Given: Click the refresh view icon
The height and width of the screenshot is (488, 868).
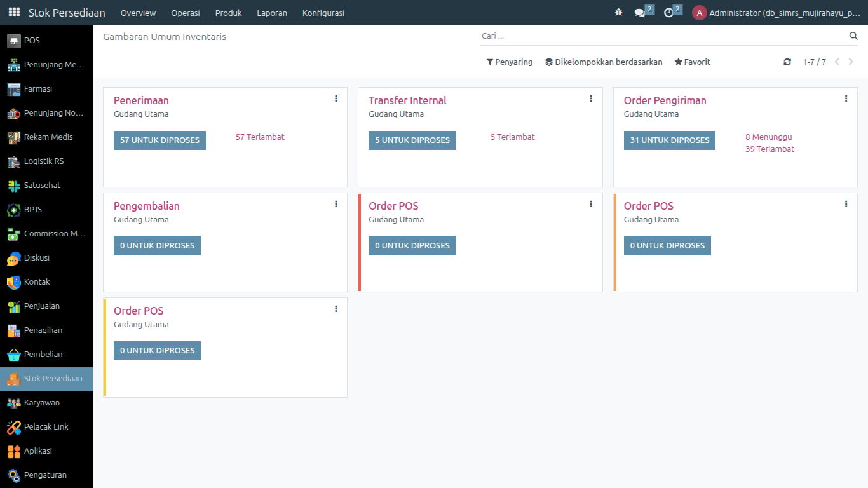Looking at the screenshot, I should point(787,62).
